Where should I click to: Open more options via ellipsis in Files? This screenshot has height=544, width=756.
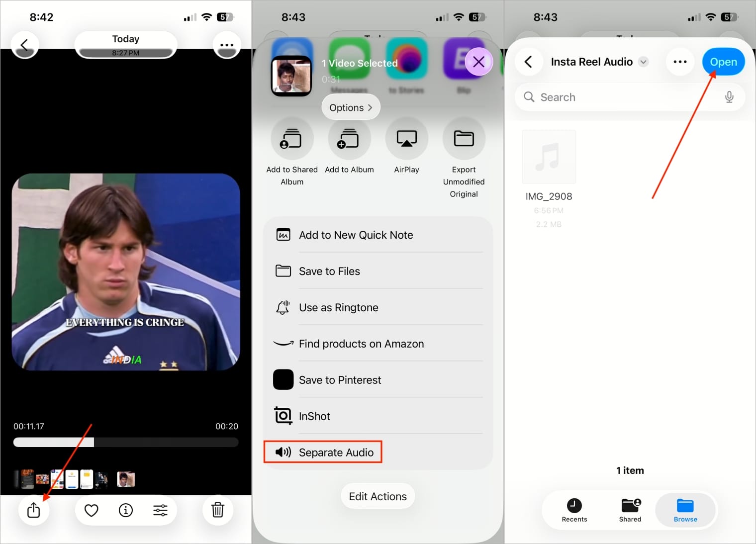point(680,62)
